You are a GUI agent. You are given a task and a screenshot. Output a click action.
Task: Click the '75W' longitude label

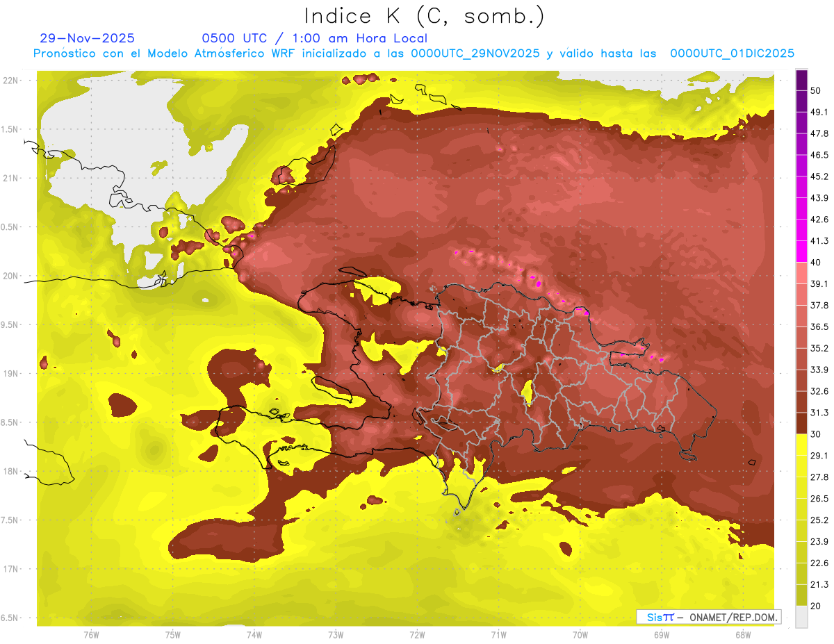[x=173, y=634]
